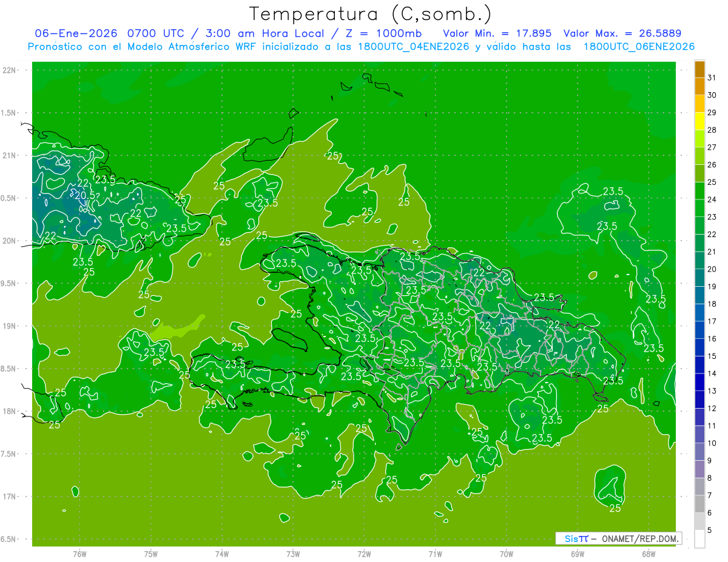Click the '21N' latitude axis label
This screenshot has width=728, height=562.
[x=10, y=156]
